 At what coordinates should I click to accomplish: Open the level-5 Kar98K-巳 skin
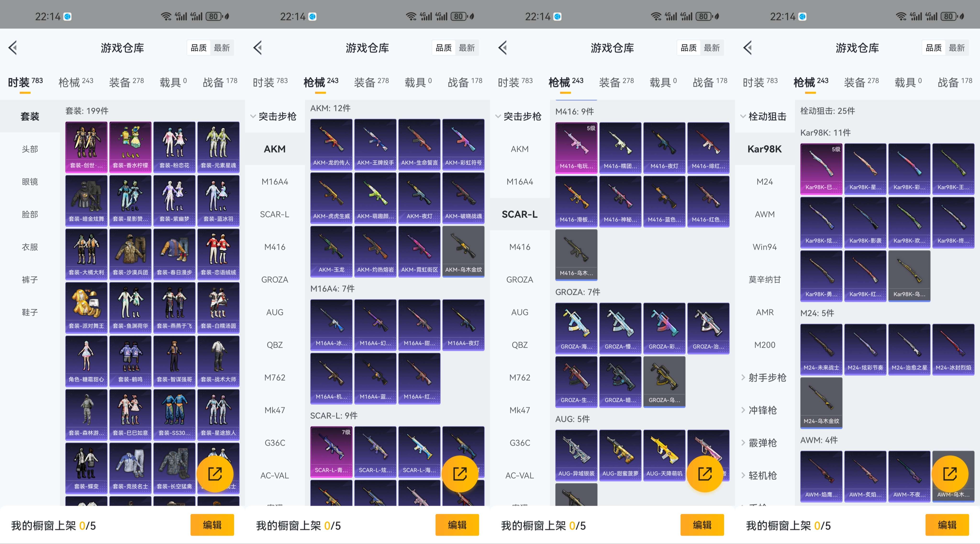tap(821, 169)
